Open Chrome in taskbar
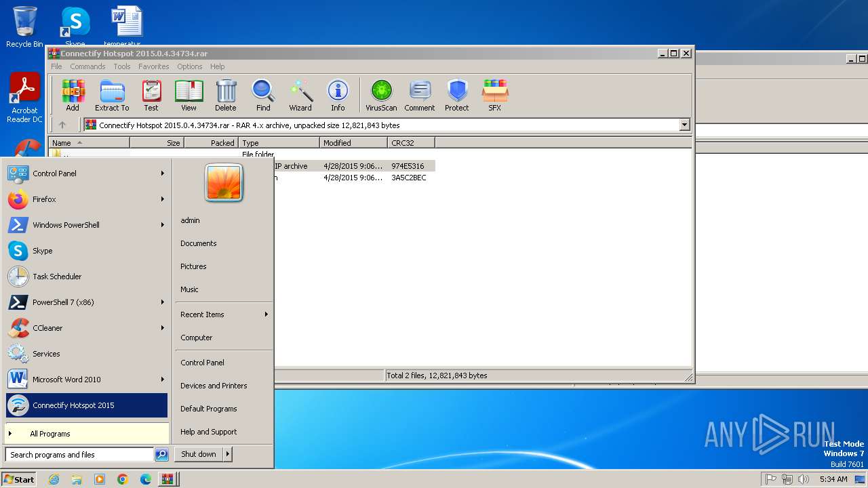The image size is (868, 488). pos(123,479)
